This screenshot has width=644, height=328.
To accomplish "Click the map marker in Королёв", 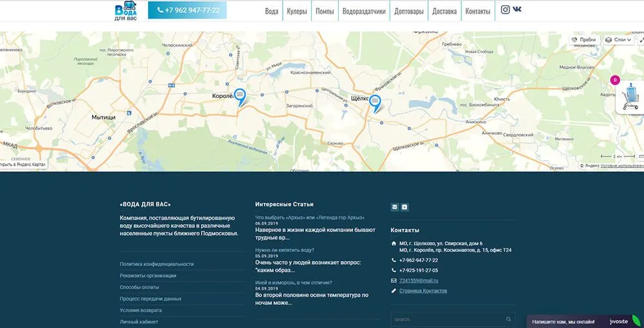I will (x=240, y=97).
